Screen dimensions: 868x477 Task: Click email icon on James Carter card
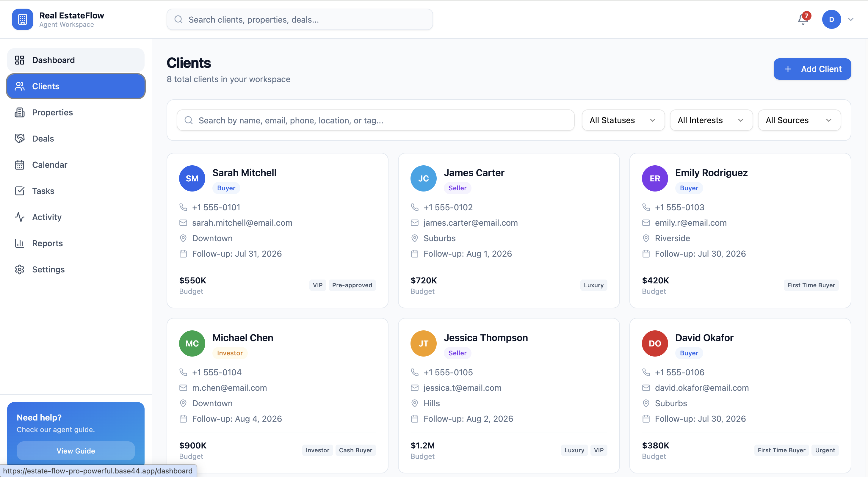pyautogui.click(x=414, y=223)
